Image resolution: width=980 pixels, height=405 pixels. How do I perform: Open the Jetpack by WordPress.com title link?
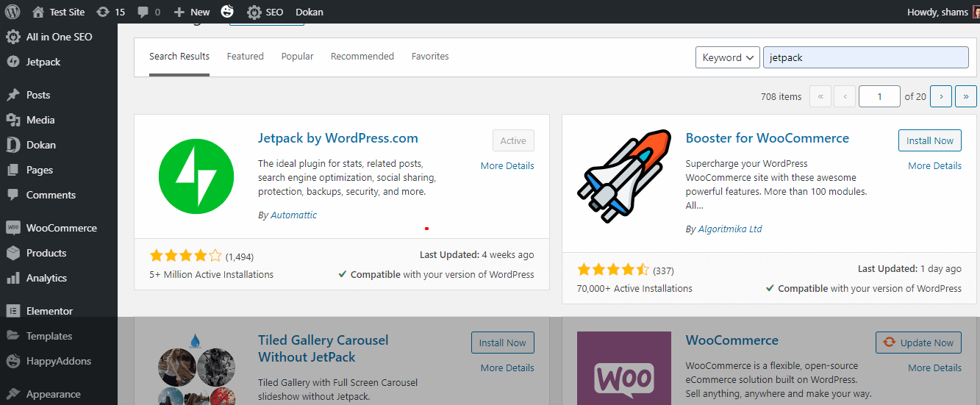tap(338, 138)
